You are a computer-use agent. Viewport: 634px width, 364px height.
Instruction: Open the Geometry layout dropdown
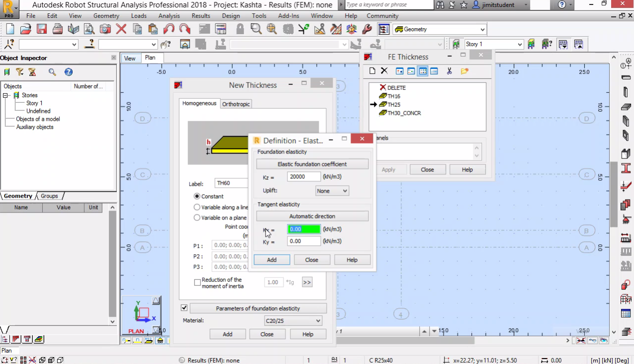click(440, 29)
